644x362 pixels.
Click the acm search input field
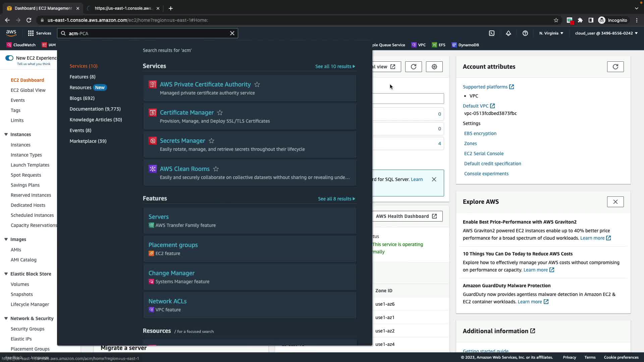pyautogui.click(x=148, y=33)
